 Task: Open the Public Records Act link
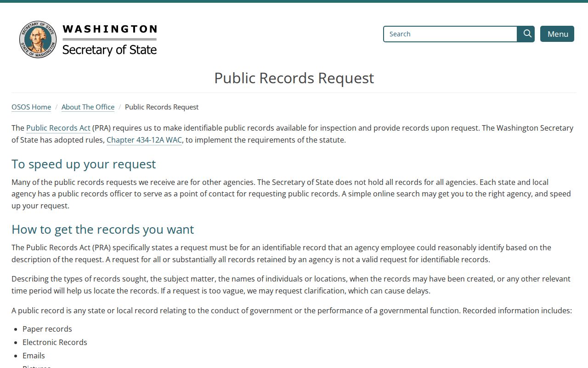(x=58, y=128)
